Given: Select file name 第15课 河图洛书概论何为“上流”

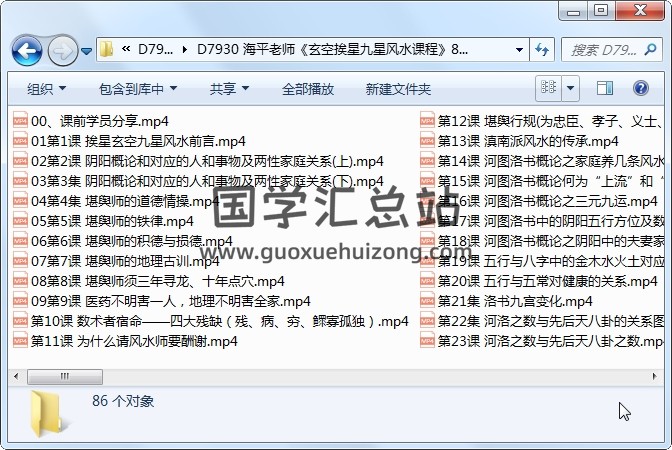Looking at the screenshot, I should [550, 181].
